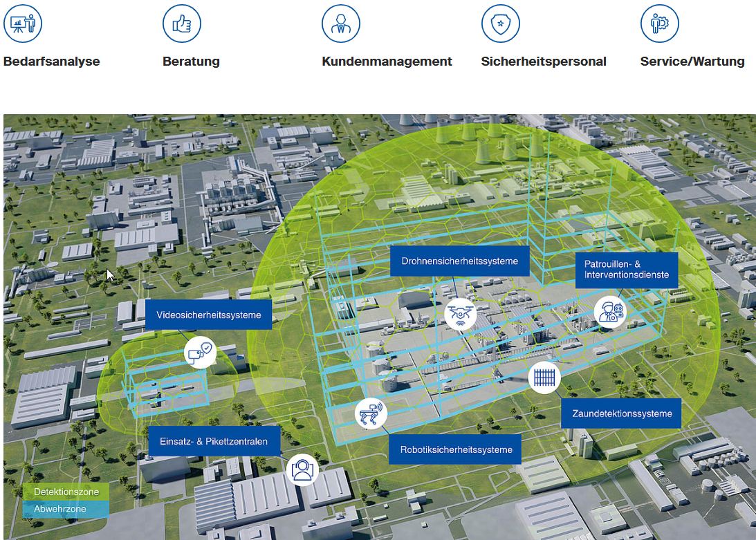Open the Service/Wartung gear person icon
756x540 pixels.
[x=659, y=24]
